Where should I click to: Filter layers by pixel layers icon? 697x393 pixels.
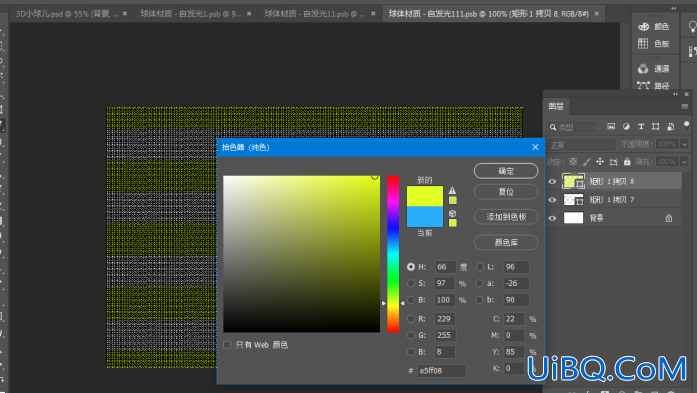(611, 127)
